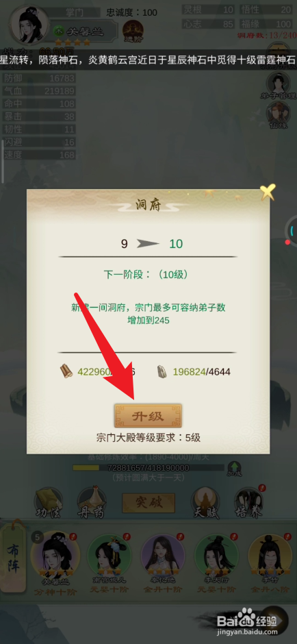Viewport: 297px width, 644px height.
Task: Select disciple 南宫婉儿 in roster
Action: [109, 563]
